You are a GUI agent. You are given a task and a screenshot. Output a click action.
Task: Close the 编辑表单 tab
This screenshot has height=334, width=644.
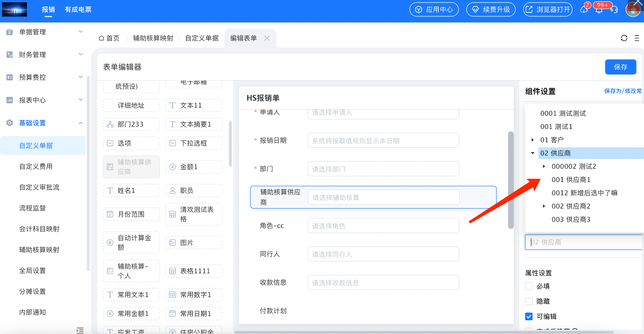click(267, 38)
